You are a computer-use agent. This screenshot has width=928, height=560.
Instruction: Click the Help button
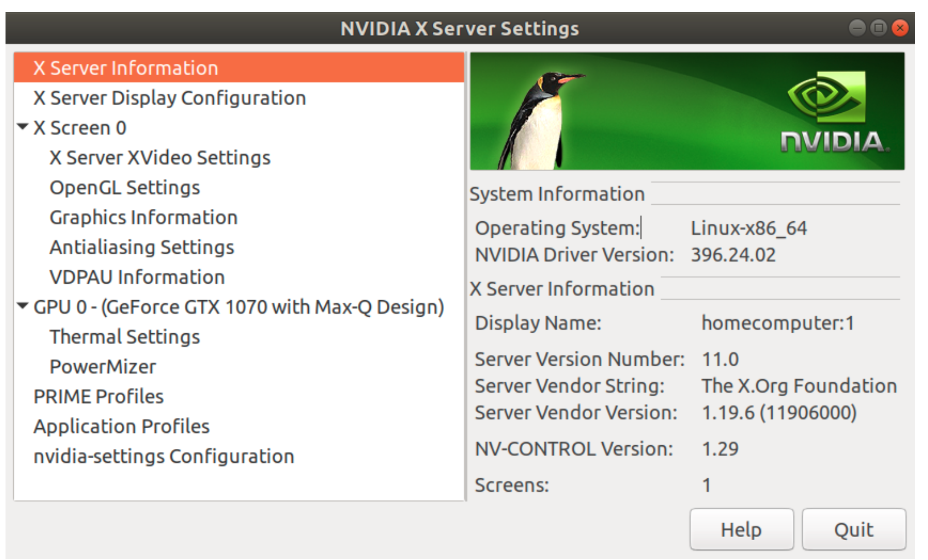(x=741, y=529)
